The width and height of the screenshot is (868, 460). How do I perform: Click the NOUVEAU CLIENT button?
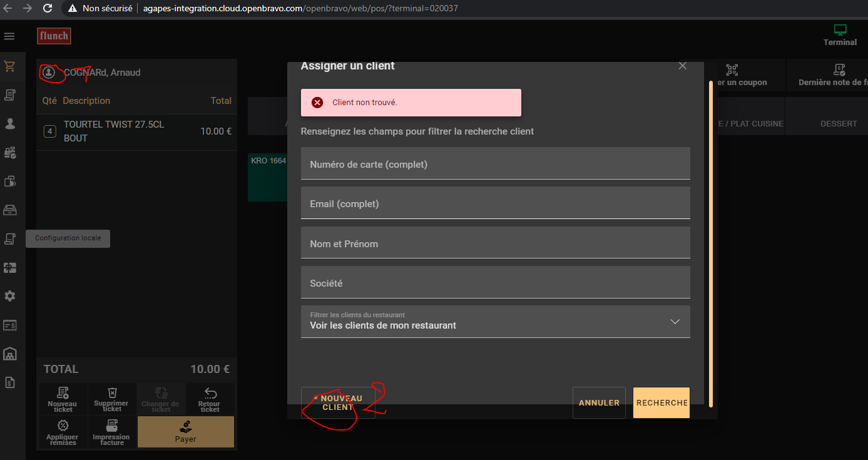click(338, 402)
